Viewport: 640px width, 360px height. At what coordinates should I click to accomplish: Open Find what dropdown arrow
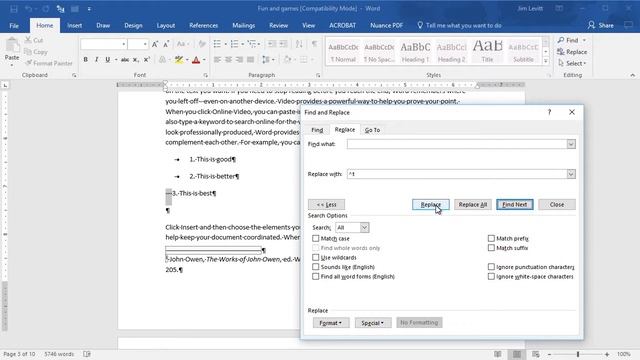click(571, 144)
